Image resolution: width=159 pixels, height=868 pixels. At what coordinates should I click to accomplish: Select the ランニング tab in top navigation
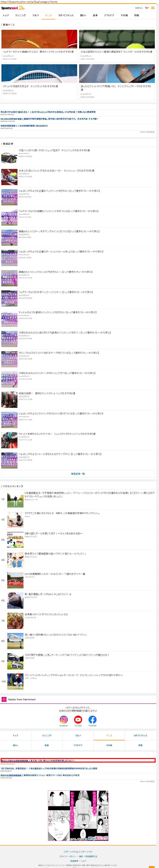20,15
